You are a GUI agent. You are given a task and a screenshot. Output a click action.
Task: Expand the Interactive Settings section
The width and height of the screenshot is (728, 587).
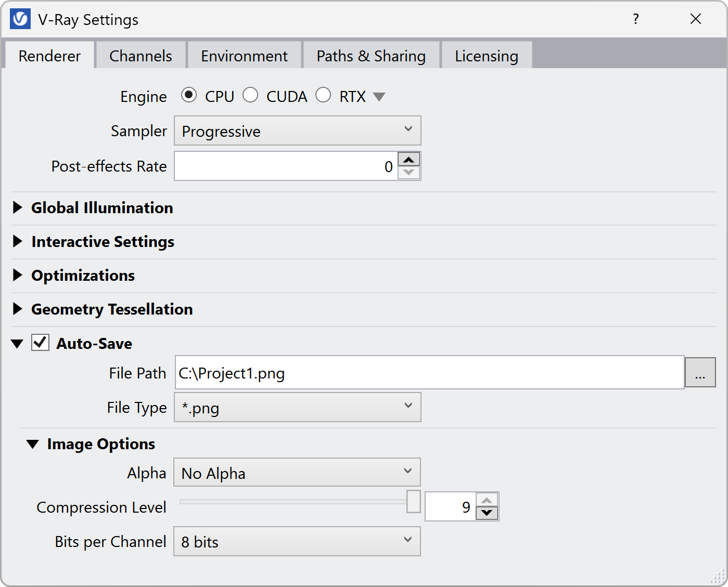[x=18, y=241]
